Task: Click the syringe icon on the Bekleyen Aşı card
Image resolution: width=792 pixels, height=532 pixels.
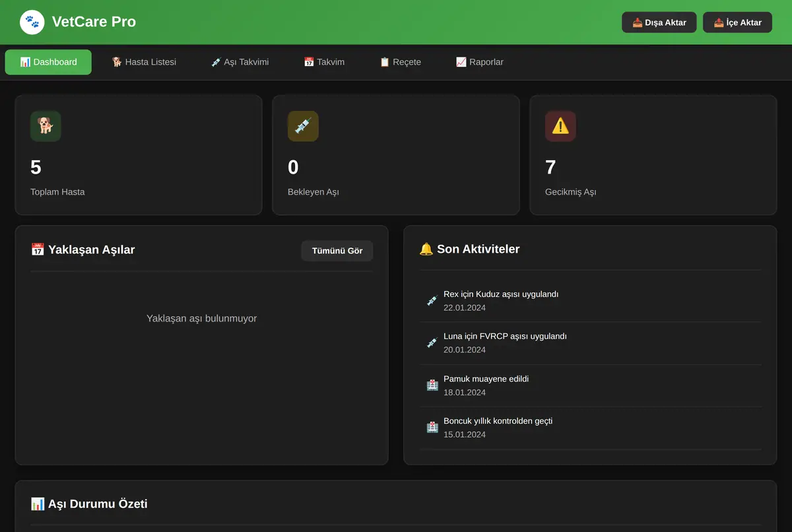Action: [303, 126]
